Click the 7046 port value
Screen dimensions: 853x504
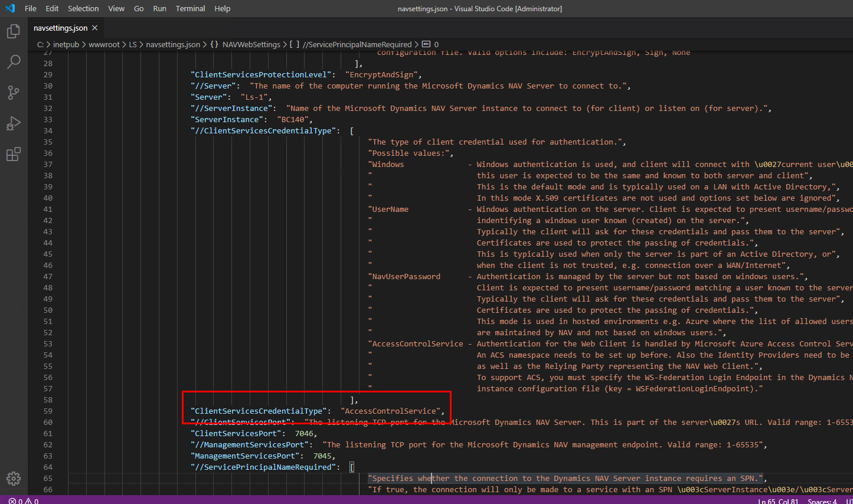(304, 434)
